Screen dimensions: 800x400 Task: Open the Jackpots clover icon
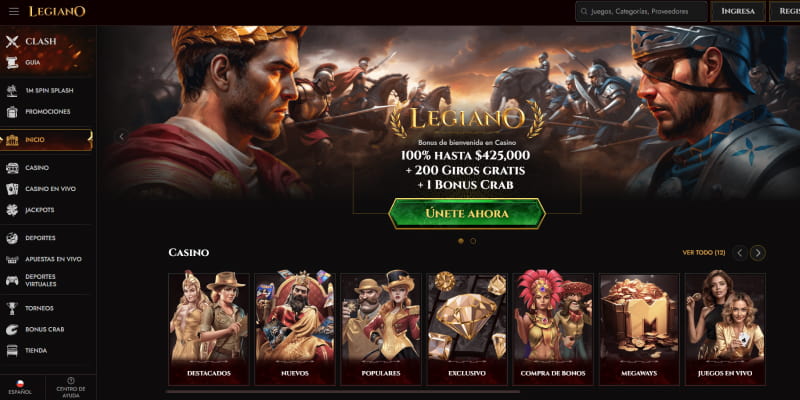pyautogui.click(x=12, y=210)
